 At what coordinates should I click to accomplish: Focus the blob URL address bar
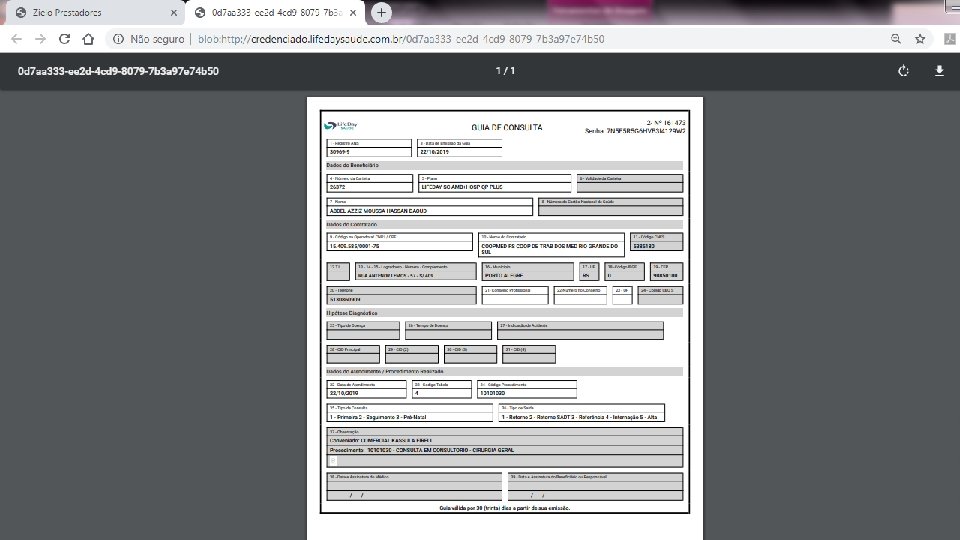pyautogui.click(x=401, y=39)
